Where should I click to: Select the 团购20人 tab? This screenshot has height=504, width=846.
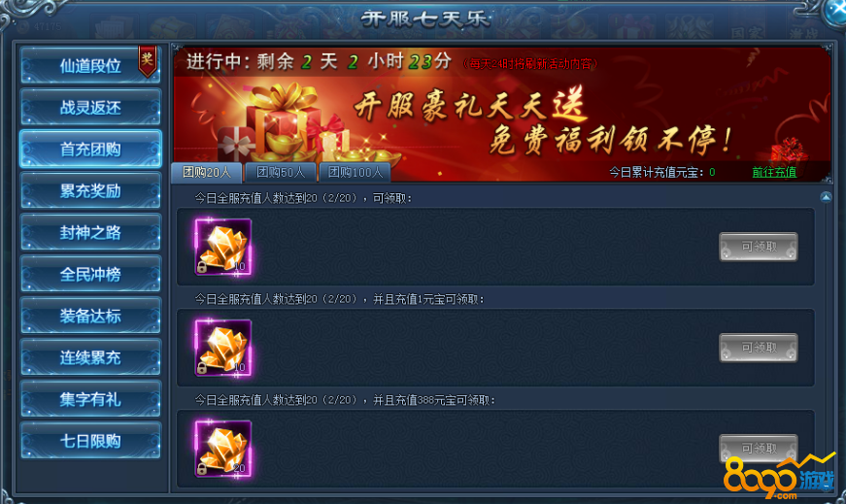pyautogui.click(x=207, y=172)
